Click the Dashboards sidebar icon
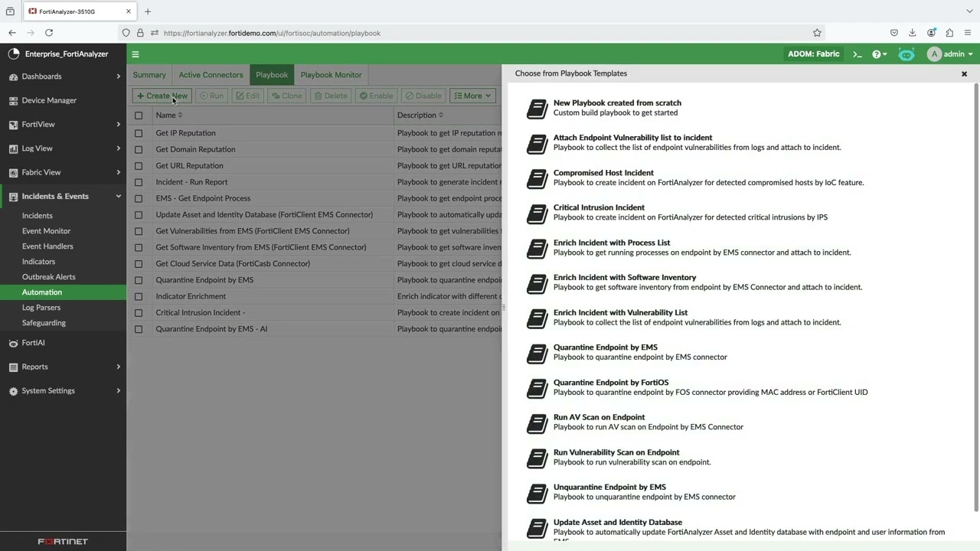Image resolution: width=980 pixels, height=551 pixels. [14, 77]
